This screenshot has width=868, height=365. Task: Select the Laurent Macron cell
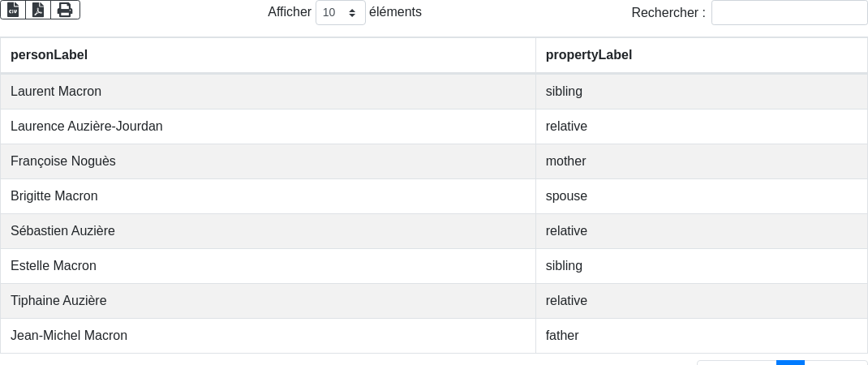[56, 92]
